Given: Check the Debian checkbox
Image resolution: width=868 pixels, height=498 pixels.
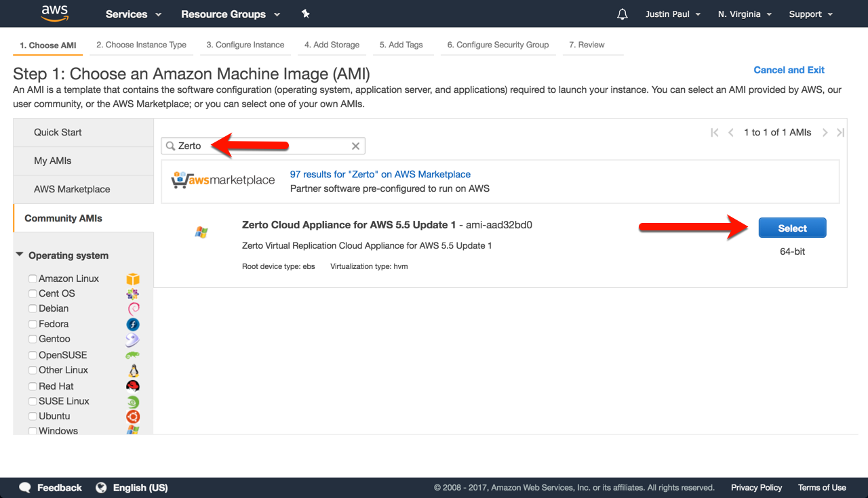Looking at the screenshot, I should (33, 308).
